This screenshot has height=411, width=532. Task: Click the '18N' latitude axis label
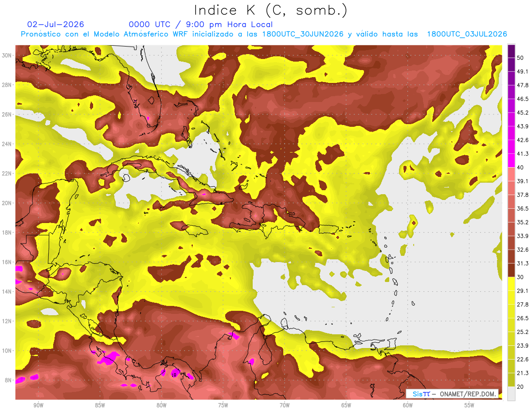(x=7, y=232)
